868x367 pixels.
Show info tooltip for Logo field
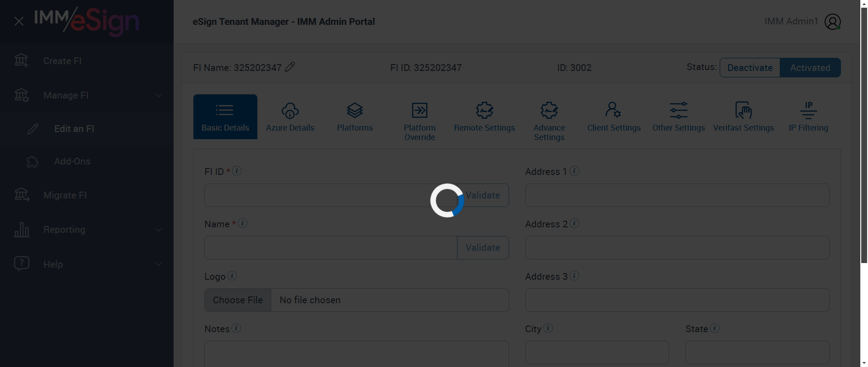pyautogui.click(x=232, y=276)
